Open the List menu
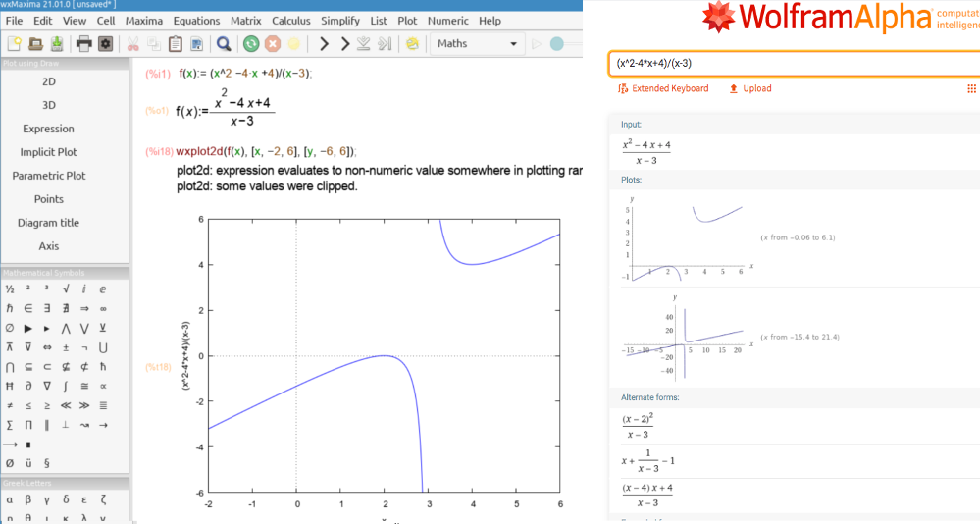 tap(378, 21)
